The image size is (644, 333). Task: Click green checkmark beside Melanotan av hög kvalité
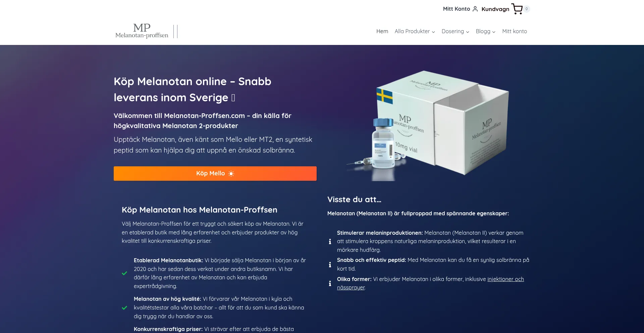point(124,308)
